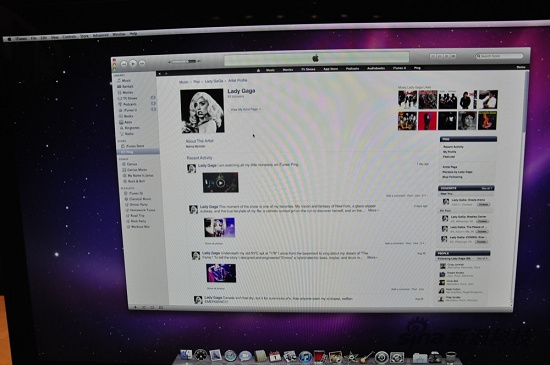550x365 pixels.
Task: Select Genius in the sidebar
Action: tap(132, 164)
